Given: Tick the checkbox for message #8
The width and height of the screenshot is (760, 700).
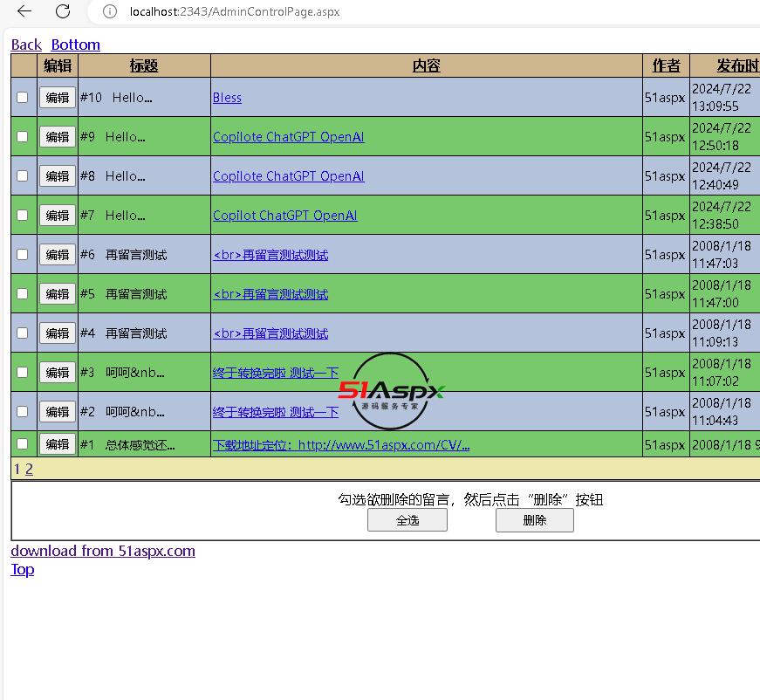Looking at the screenshot, I should (x=23, y=176).
